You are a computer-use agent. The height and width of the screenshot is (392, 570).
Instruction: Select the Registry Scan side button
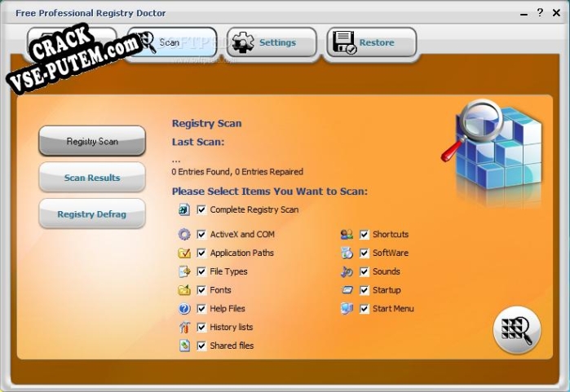coord(92,141)
